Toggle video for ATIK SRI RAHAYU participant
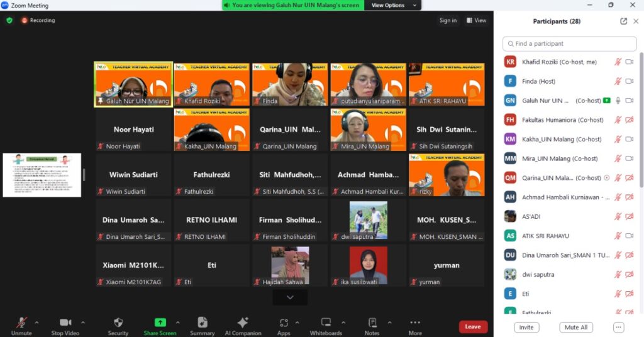644x337 pixels. (630, 236)
